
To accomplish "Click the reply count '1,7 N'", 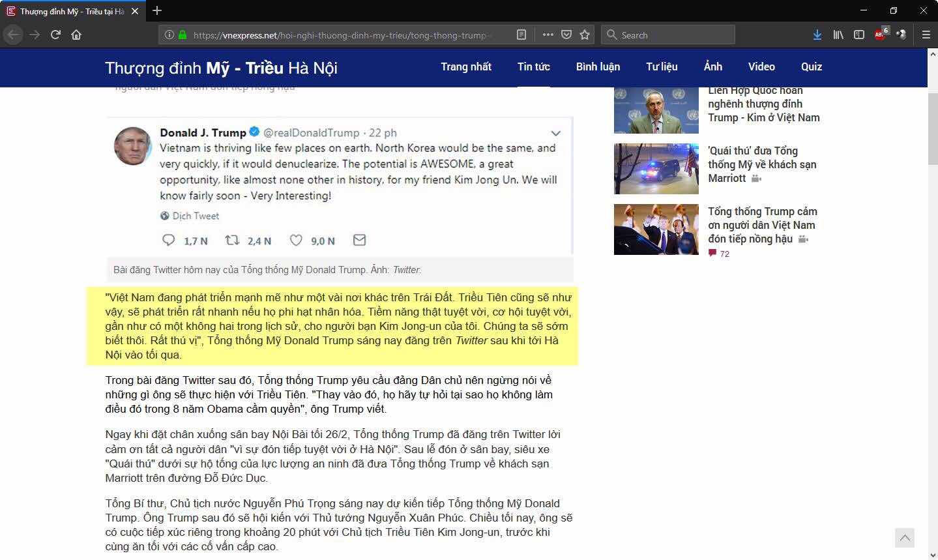I will [x=196, y=241].
